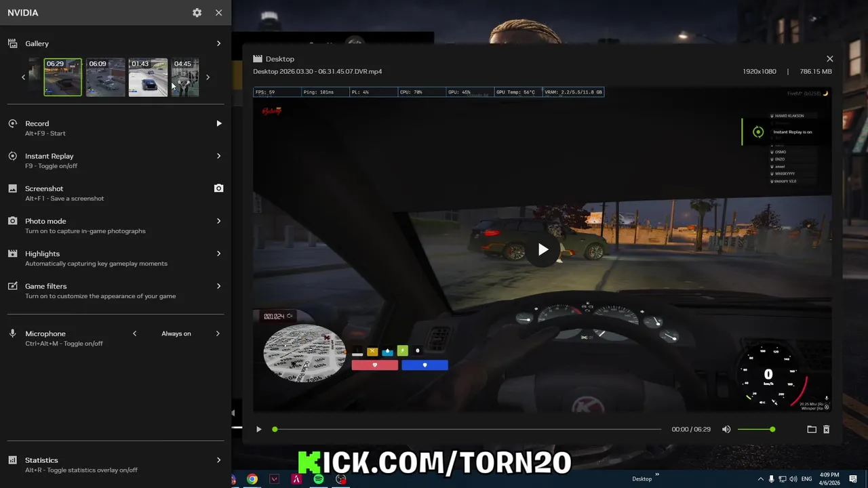Switch microphone mode with left chevron
Screen dimensions: 868x488
(x=134, y=333)
